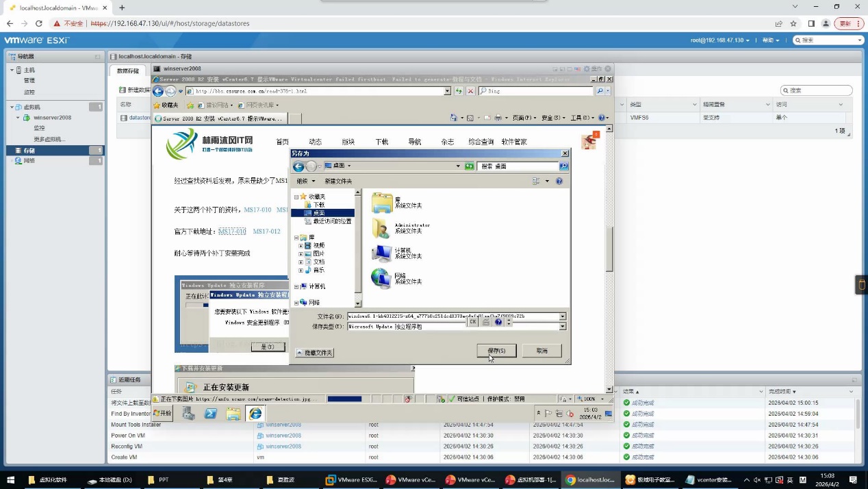Select the 网络 system folder icon

(x=382, y=278)
